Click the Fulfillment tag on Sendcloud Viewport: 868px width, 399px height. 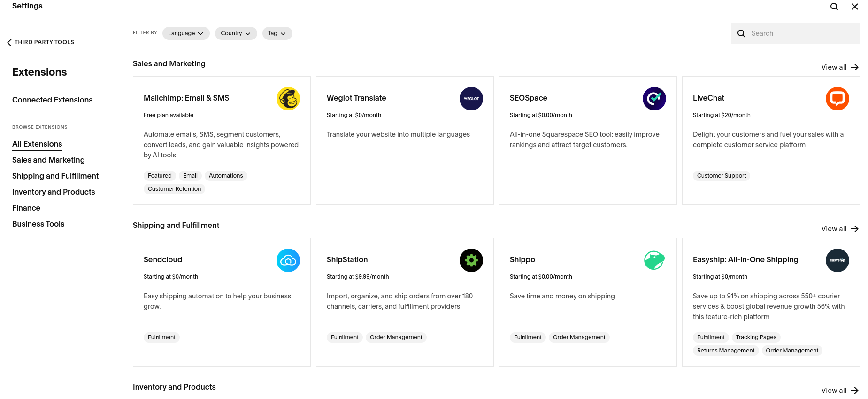pos(161,337)
